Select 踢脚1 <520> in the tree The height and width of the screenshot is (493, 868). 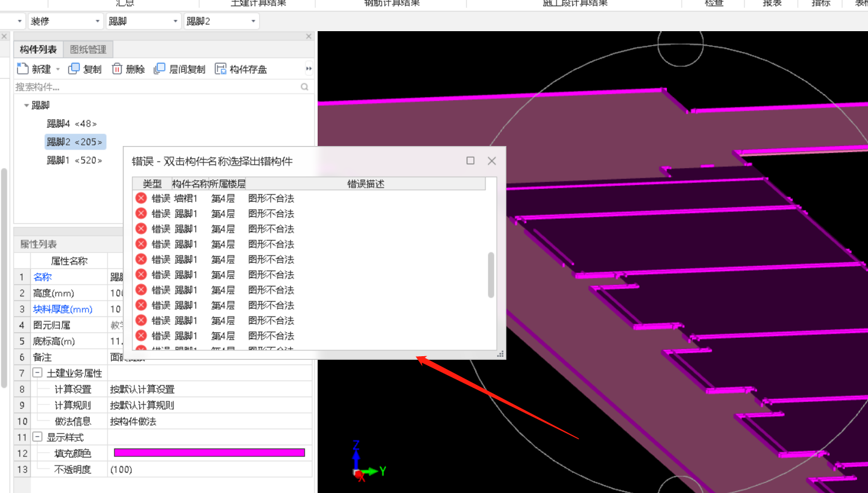pyautogui.click(x=75, y=160)
